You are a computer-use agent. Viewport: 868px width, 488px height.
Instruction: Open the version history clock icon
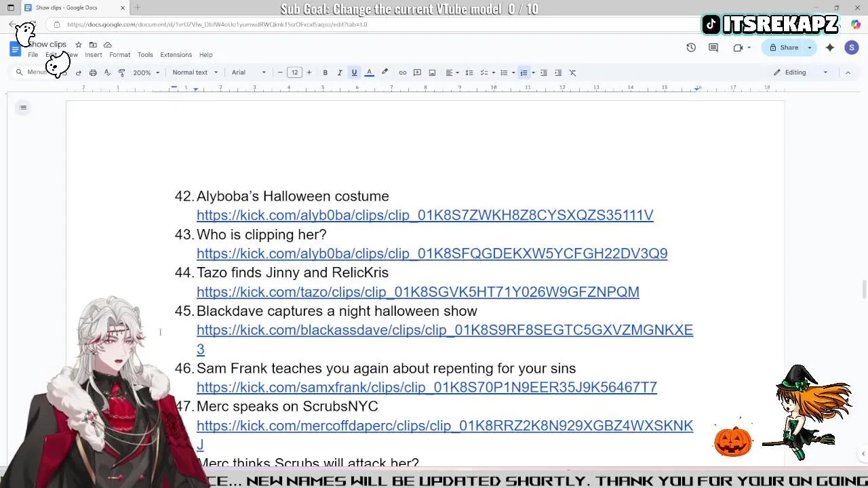click(x=691, y=47)
